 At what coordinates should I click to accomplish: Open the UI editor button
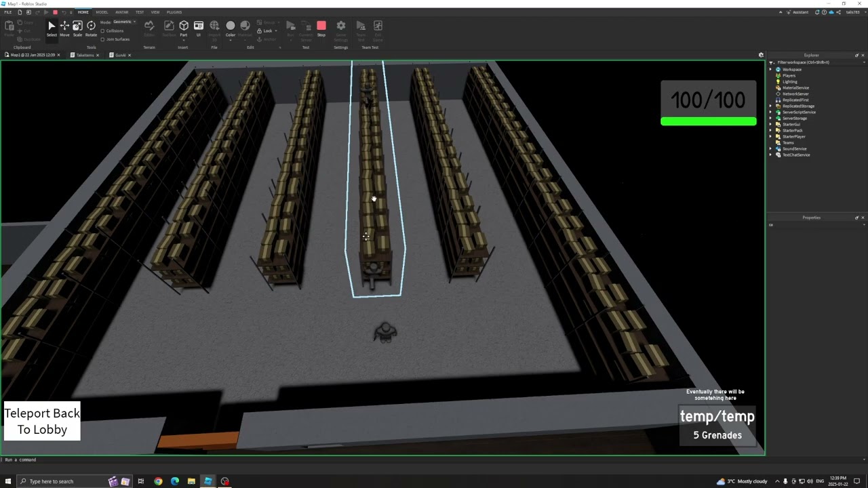(x=199, y=28)
